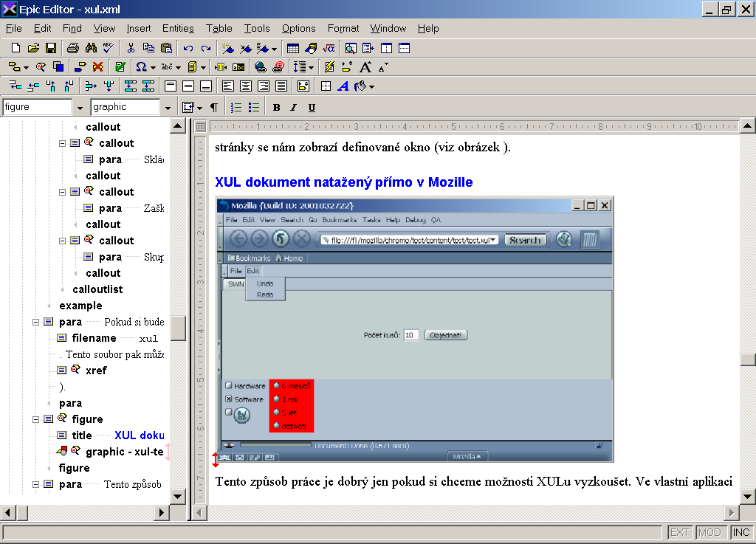Click the globe link icon
This screenshot has height=544, width=756.
pos(261,67)
